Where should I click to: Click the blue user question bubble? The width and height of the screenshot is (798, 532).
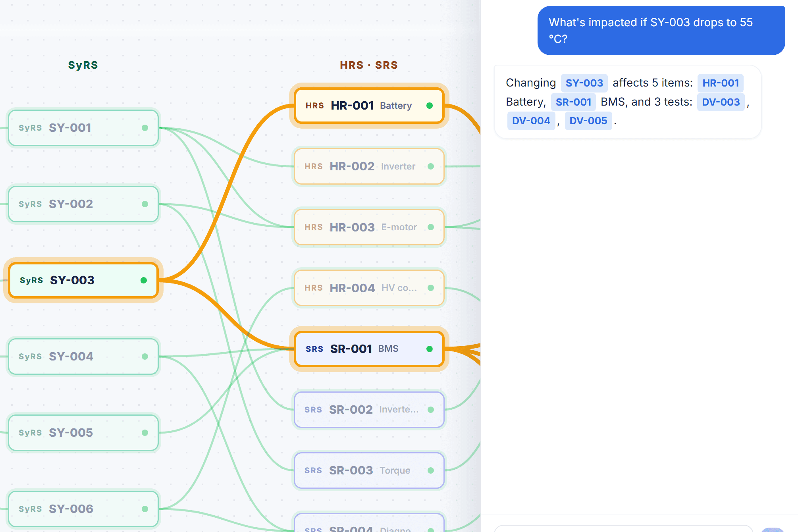tap(661, 31)
